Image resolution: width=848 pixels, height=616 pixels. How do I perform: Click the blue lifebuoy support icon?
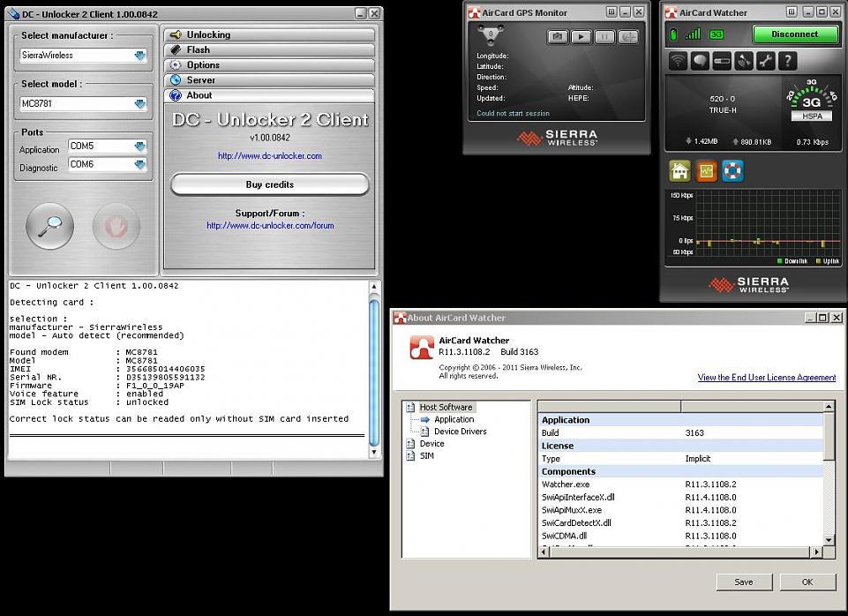732,170
